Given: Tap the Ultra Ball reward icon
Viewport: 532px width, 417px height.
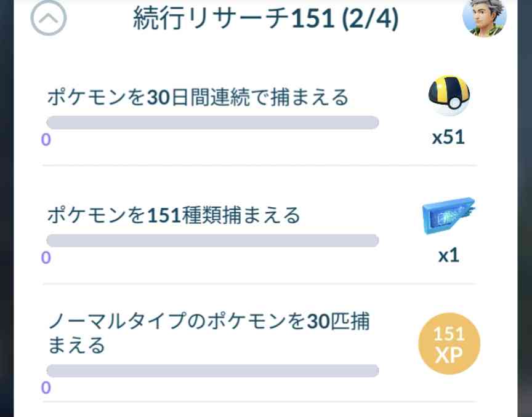Looking at the screenshot, I should [x=449, y=95].
